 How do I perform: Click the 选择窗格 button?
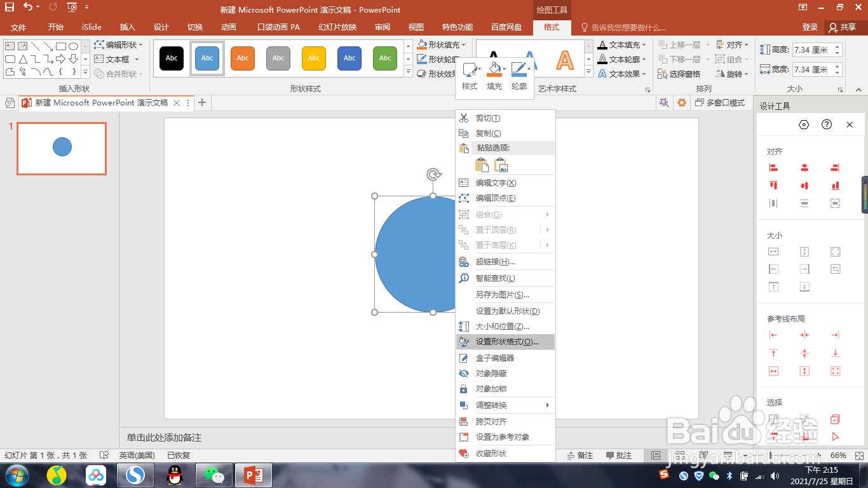(x=679, y=74)
